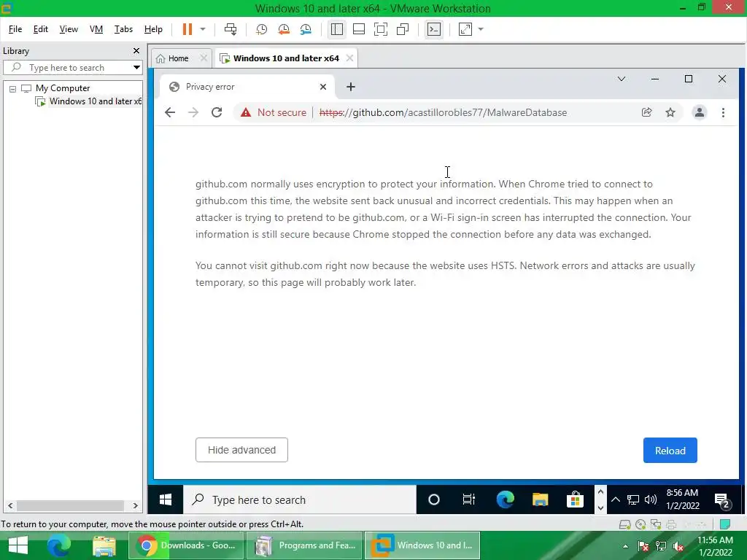Click the Hide advanced button
Screen dimensions: 747x560
[241, 450]
